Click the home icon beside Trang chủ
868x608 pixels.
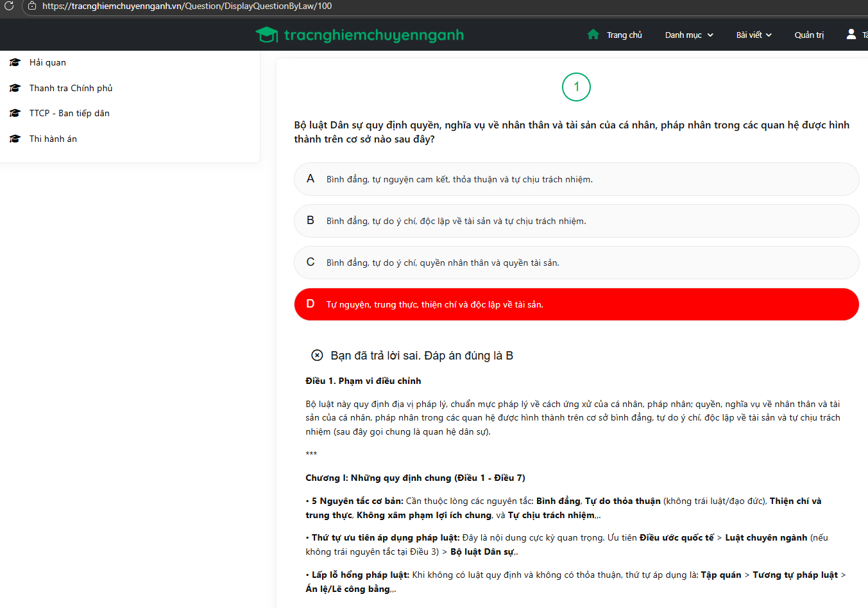[593, 34]
